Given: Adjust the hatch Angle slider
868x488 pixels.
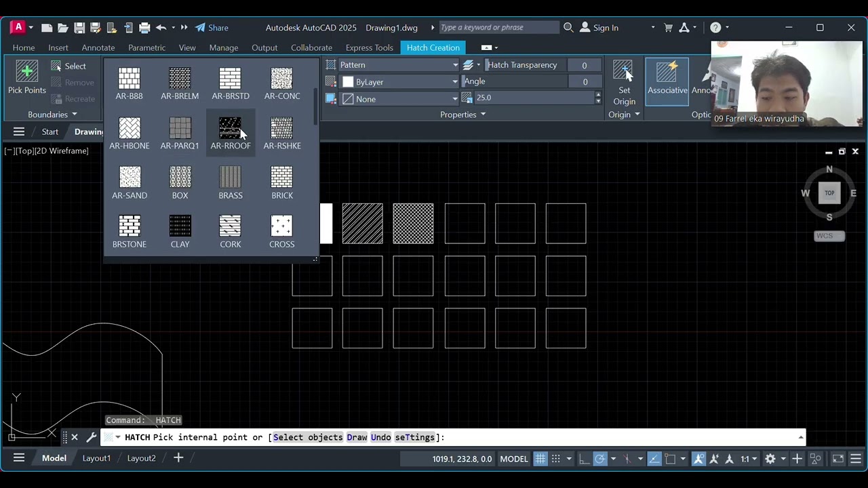Looking at the screenshot, I should click(x=514, y=81).
